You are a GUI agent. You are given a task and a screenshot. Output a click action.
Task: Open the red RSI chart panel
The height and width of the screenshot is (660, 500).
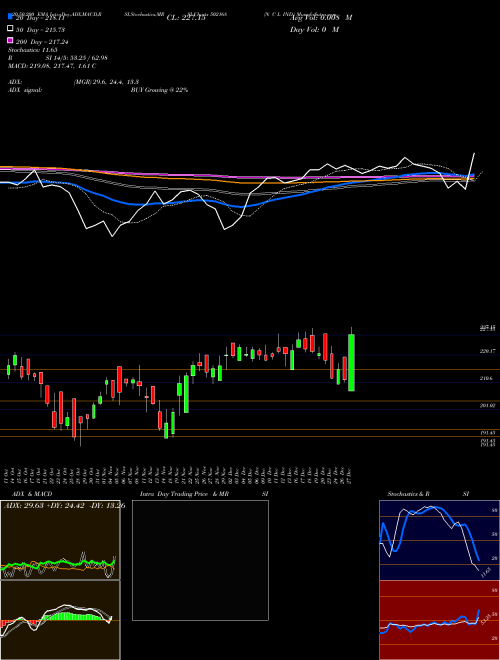[x=439, y=620]
